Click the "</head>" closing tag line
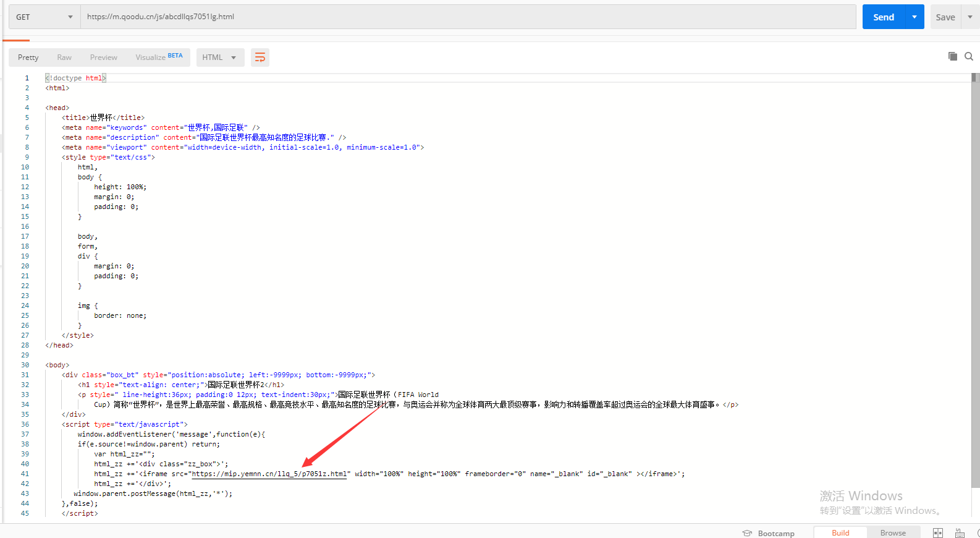 pyautogui.click(x=59, y=345)
